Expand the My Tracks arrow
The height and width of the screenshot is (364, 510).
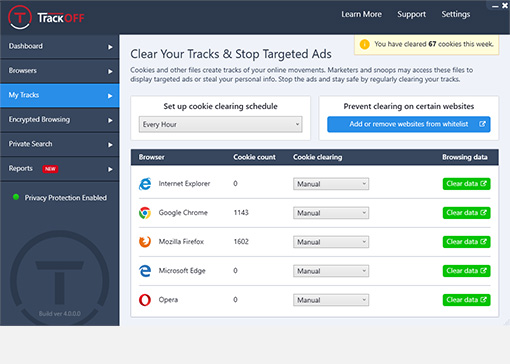click(110, 96)
